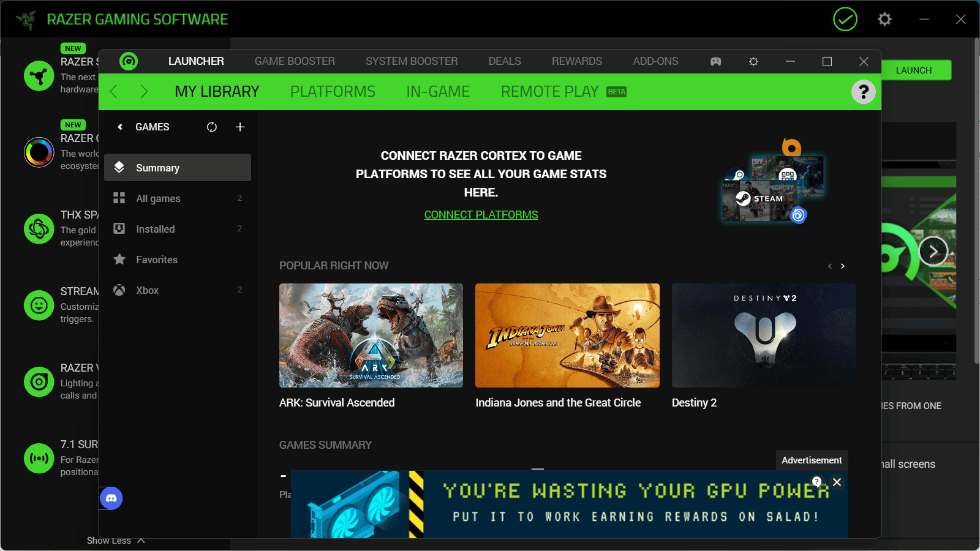
Task: Open the Cortex controller icon
Action: (x=715, y=62)
